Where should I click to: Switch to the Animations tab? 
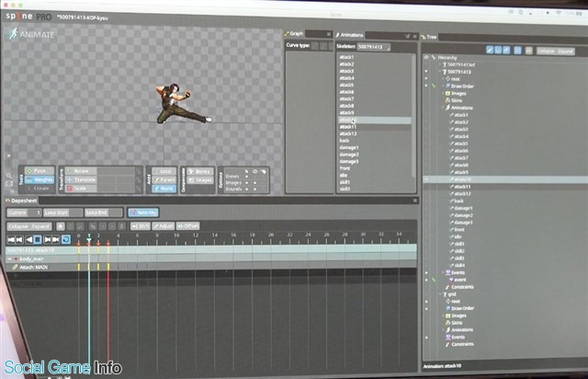click(349, 35)
